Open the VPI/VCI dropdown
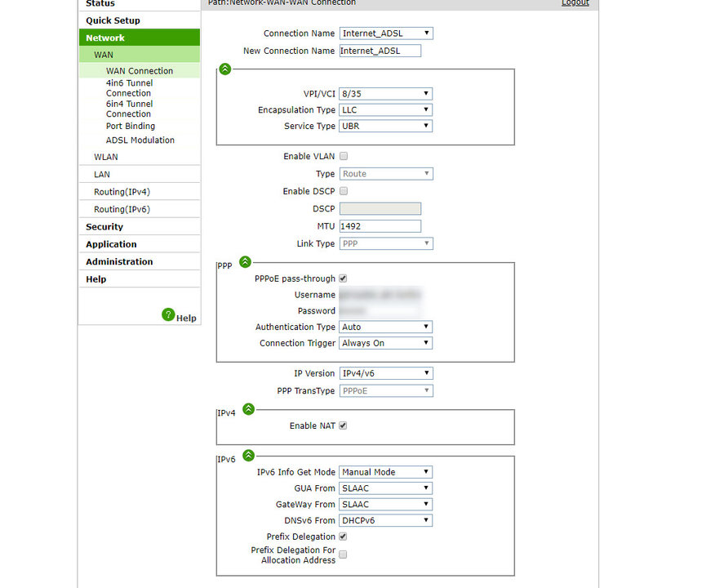The image size is (724, 588). (x=385, y=94)
